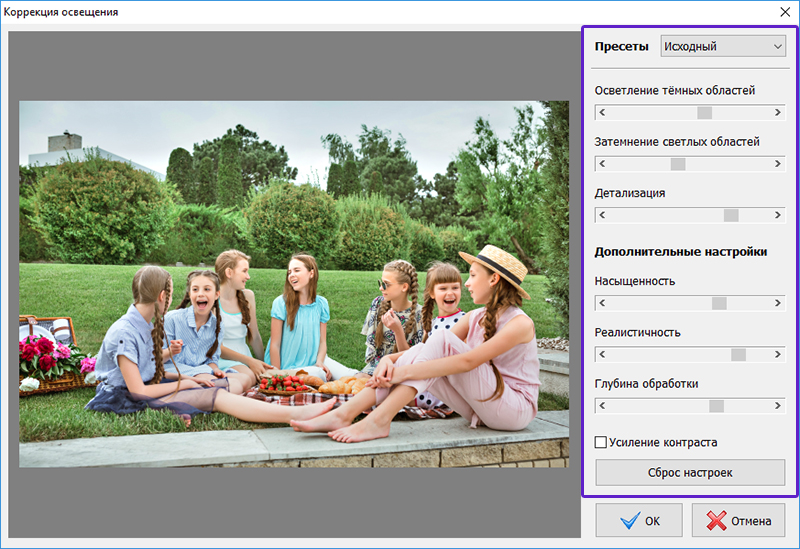Click the Пресеты label
The height and width of the screenshot is (549, 800).
621,46
